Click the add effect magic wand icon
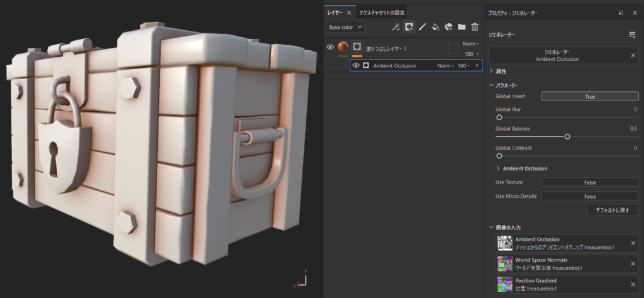 (x=396, y=27)
